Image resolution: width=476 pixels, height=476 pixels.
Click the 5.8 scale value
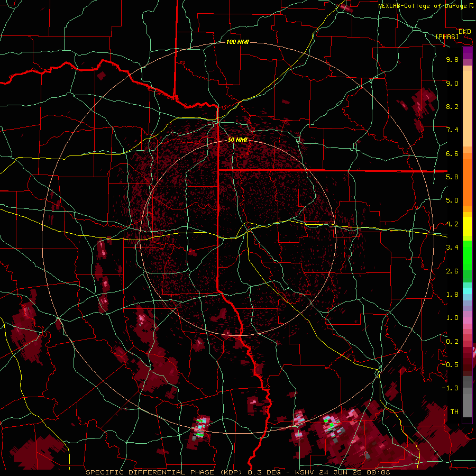tap(452, 177)
